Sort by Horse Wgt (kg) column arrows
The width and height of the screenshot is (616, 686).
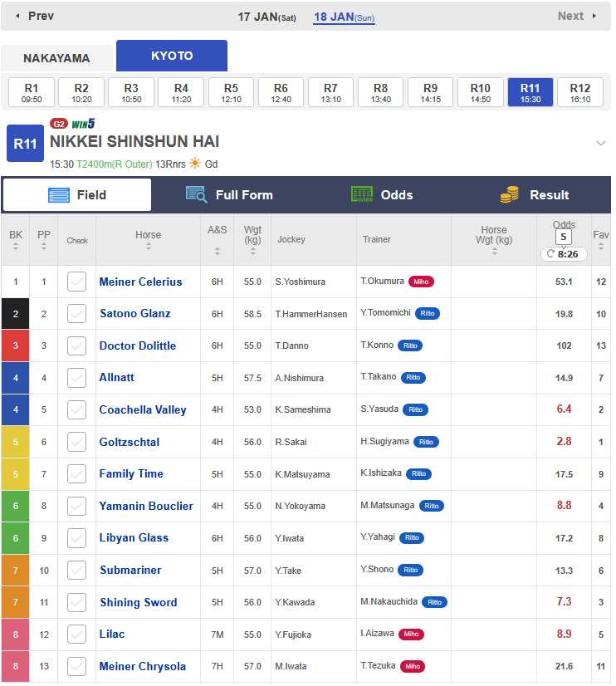click(x=494, y=251)
